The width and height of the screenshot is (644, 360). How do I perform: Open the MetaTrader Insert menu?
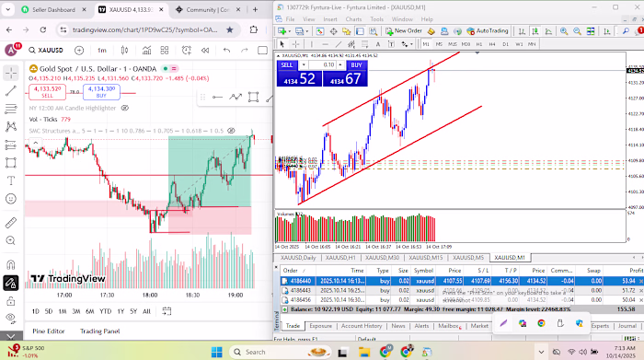tap(330, 19)
